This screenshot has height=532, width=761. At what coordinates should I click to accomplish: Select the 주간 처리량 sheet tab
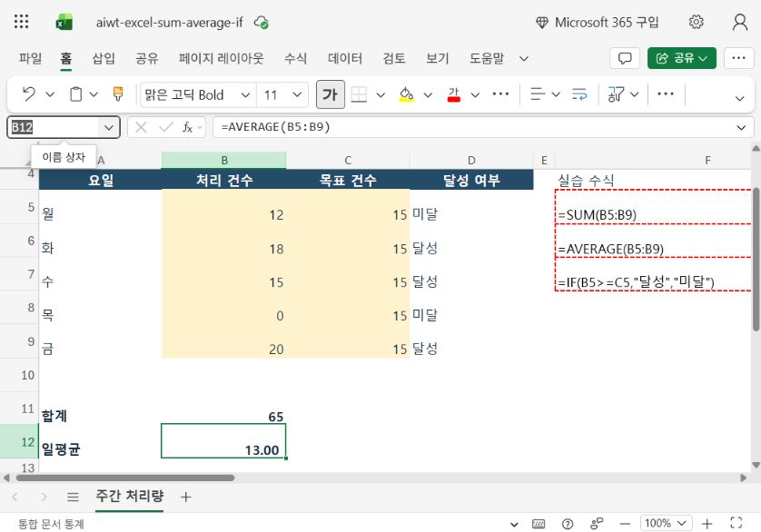point(129,496)
